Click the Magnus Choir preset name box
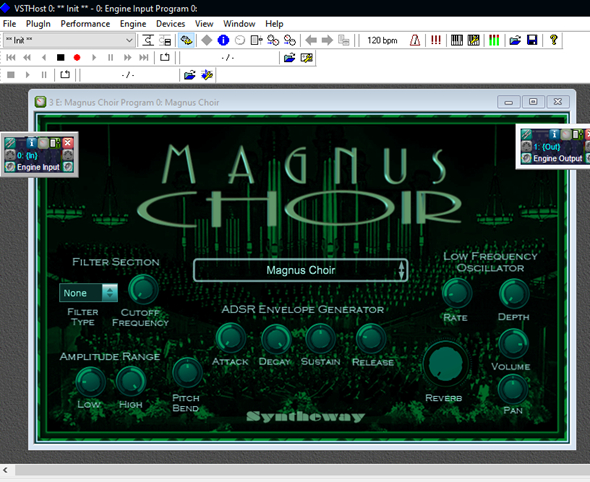Image resolution: width=590 pixels, height=482 pixels. coord(300,270)
